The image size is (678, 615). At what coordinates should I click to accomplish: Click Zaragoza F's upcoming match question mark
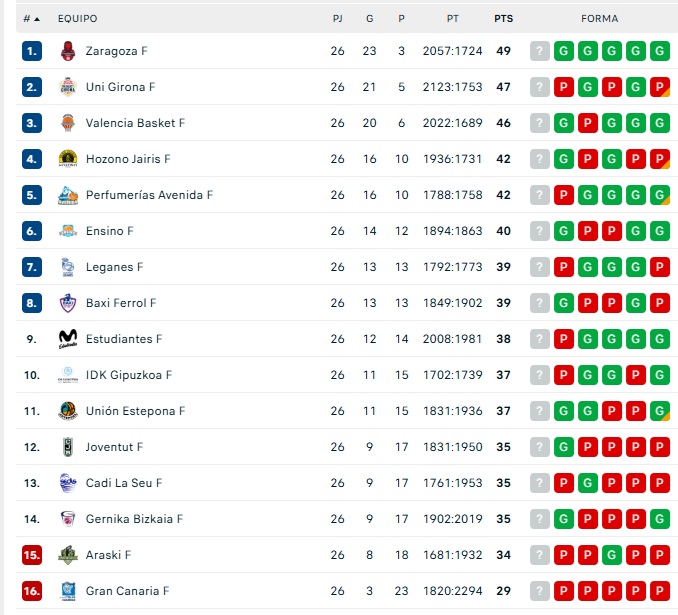(x=540, y=51)
